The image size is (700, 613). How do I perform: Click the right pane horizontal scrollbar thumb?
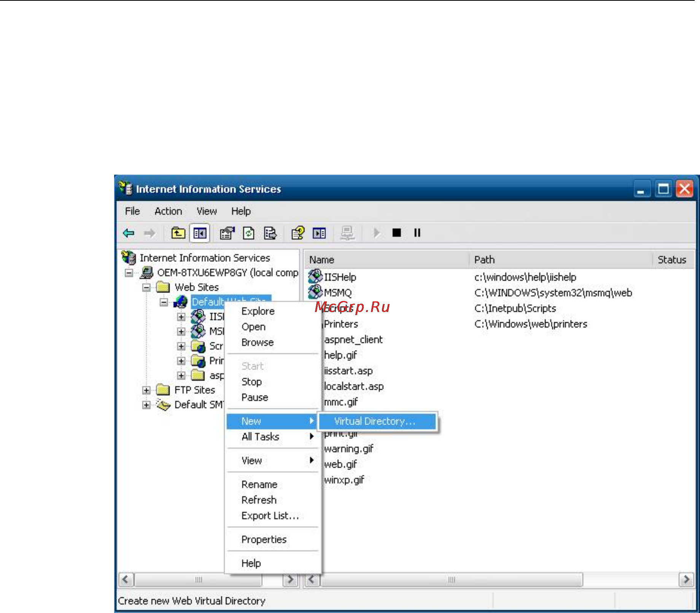click(x=452, y=580)
